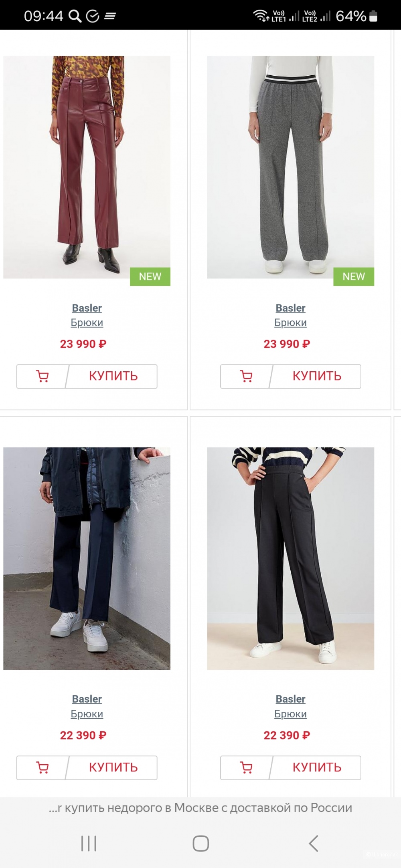Tap the battery indicator in status bar
Screen dimensions: 401x868
pyautogui.click(x=373, y=16)
